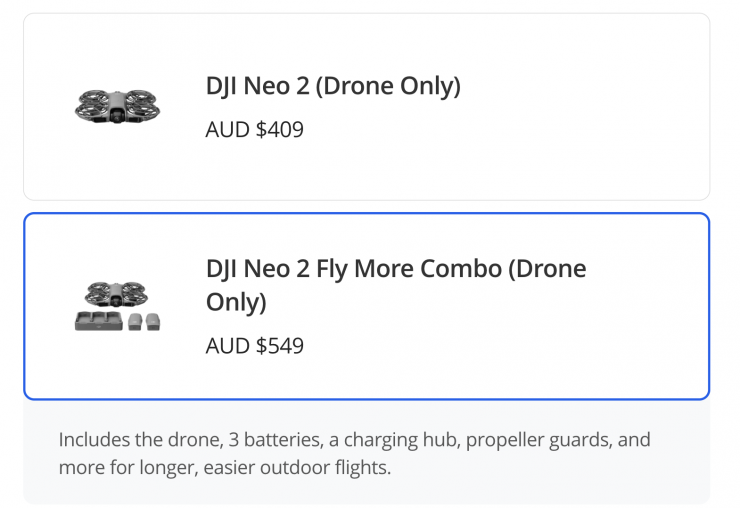This screenshot has height=508, width=740.
Task: Click empty space right of AUD $549 price
Action: [x=500, y=346]
